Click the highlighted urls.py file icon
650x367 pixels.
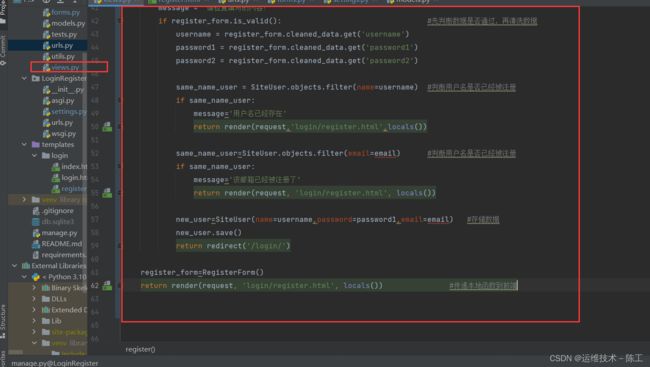[46, 46]
